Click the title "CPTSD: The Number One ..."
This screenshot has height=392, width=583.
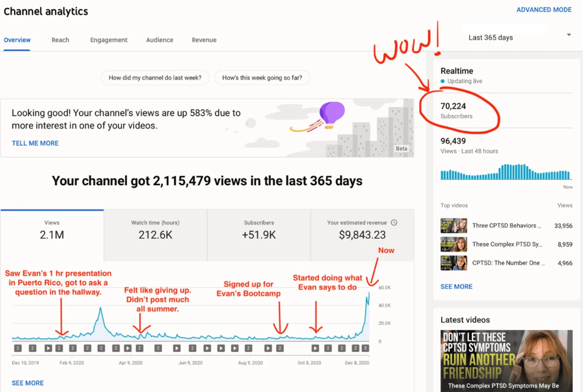point(509,263)
